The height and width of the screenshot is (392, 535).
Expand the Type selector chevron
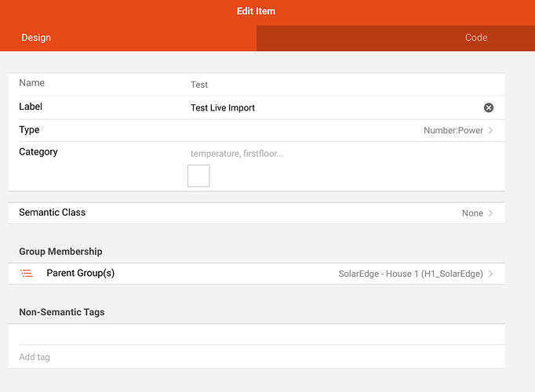[491, 130]
